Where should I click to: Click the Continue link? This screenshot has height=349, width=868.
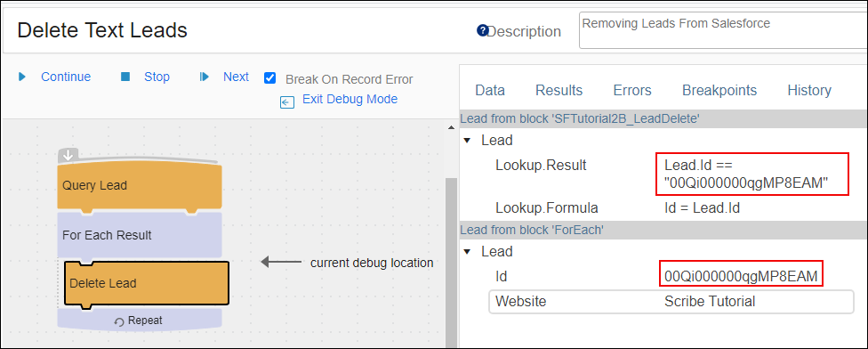point(66,77)
